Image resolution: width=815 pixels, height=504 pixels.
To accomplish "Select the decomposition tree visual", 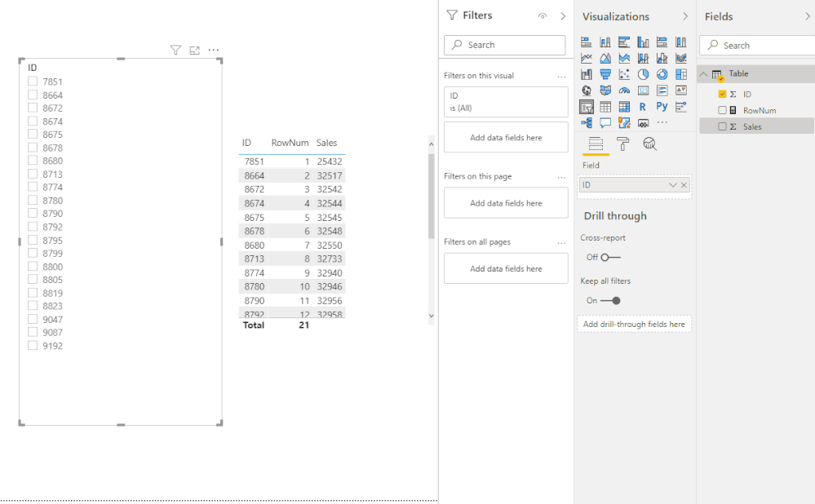I will (587, 123).
